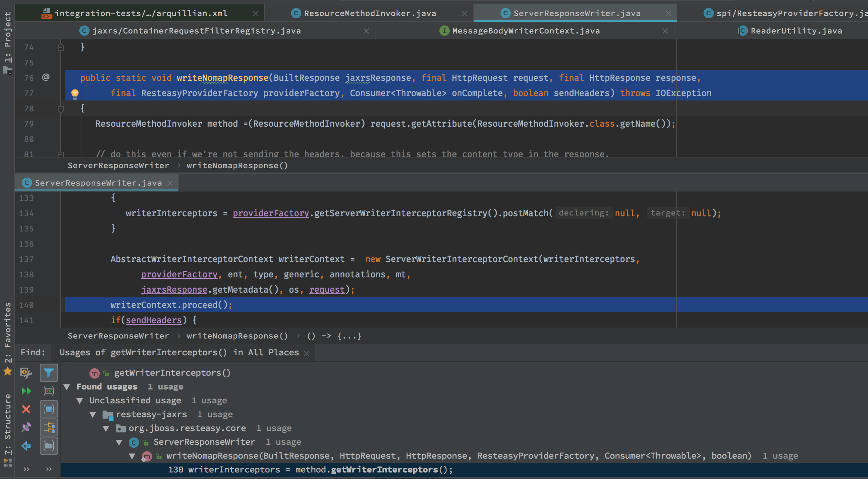Open Find Usages settings wrench icon

(26, 373)
